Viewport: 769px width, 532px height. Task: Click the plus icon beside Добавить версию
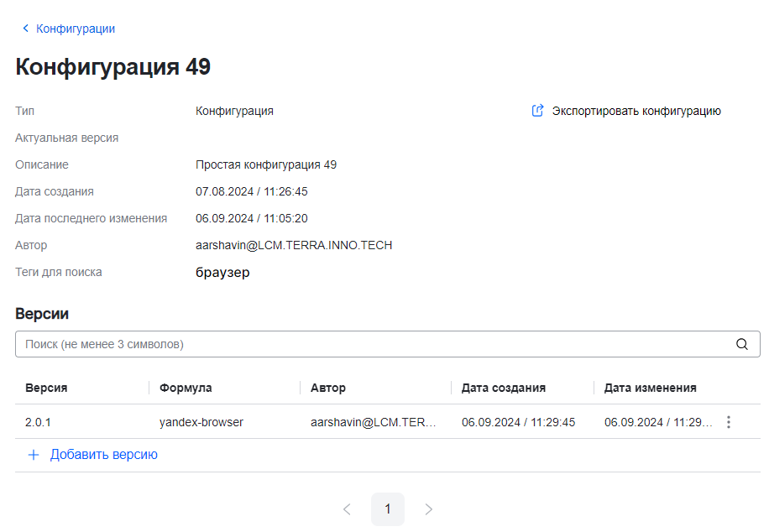(x=34, y=455)
